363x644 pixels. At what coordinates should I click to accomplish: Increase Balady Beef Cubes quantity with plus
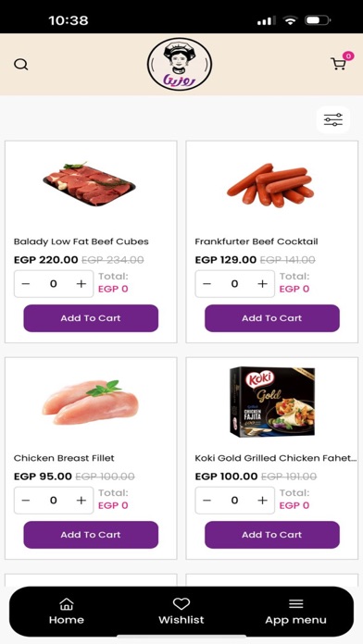[x=81, y=284]
